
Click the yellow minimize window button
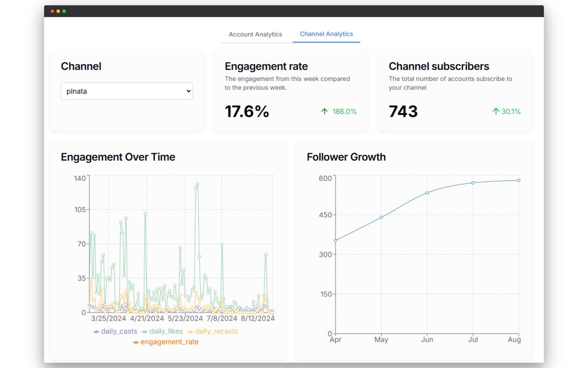pos(58,11)
